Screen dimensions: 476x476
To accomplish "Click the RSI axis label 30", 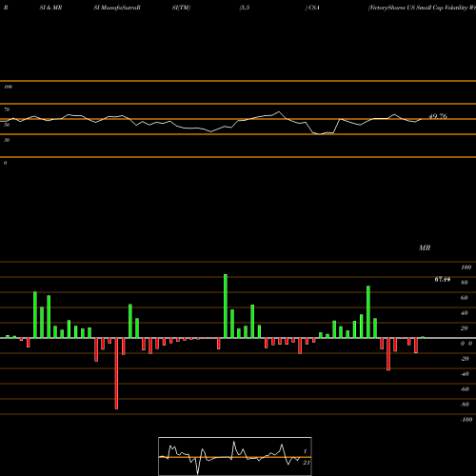I will tap(7, 140).
